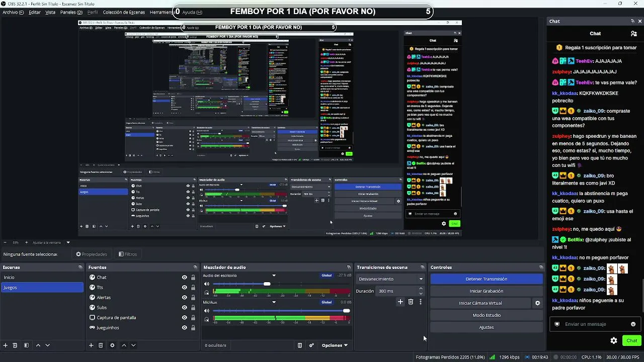This screenshot has height=362, width=644.
Task: Hide the Subs source
Action: pyautogui.click(x=184, y=308)
